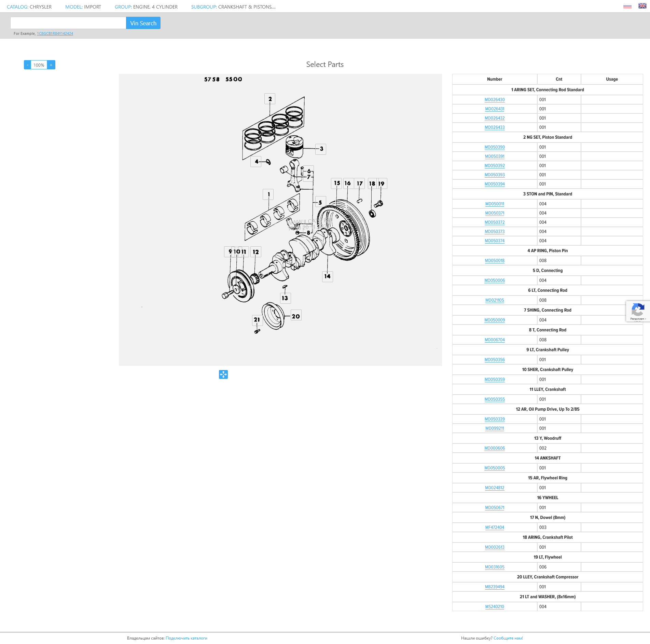Focus the VIN search input field
Screen dimensions: 650x644
pyautogui.click(x=68, y=23)
